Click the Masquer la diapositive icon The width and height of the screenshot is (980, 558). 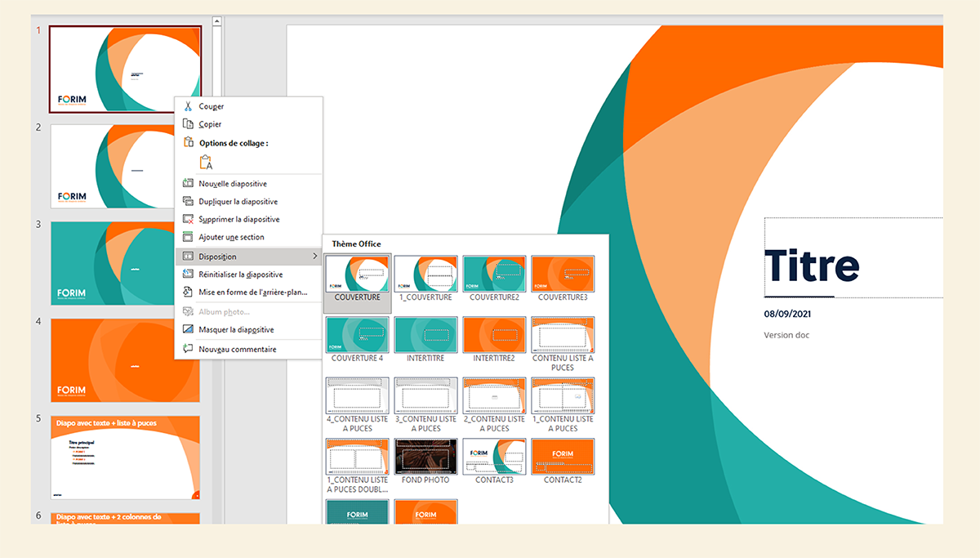coord(188,330)
